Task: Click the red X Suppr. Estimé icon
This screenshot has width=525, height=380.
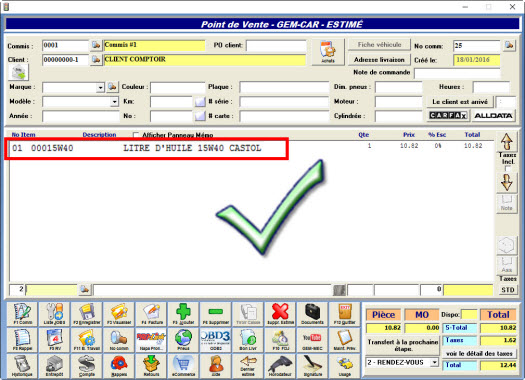Action: [280, 314]
